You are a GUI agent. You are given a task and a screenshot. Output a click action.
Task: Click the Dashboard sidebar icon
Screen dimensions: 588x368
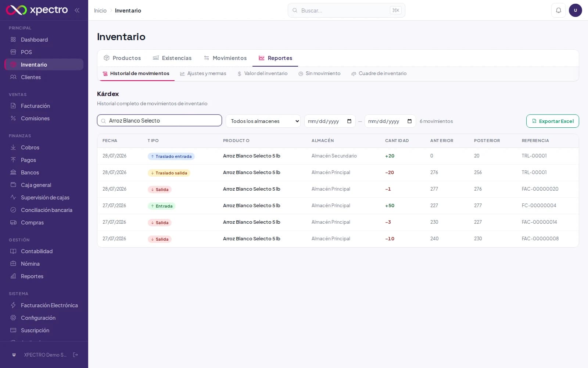pyautogui.click(x=13, y=39)
